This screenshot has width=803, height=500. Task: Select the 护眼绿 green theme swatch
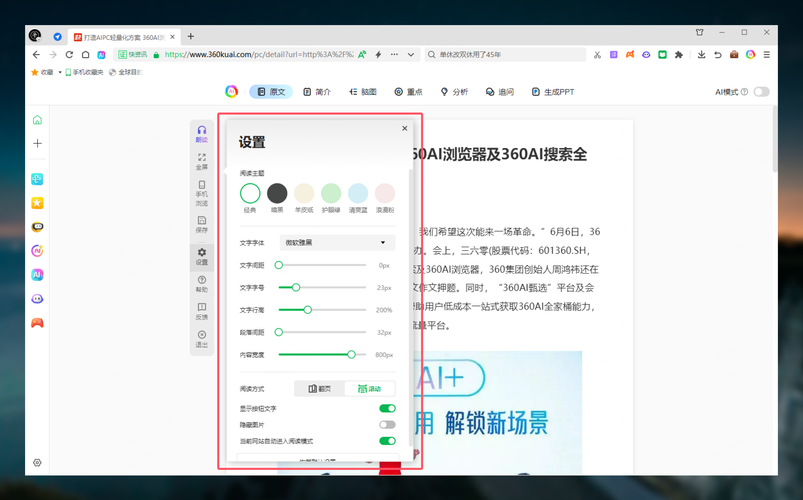tap(331, 194)
